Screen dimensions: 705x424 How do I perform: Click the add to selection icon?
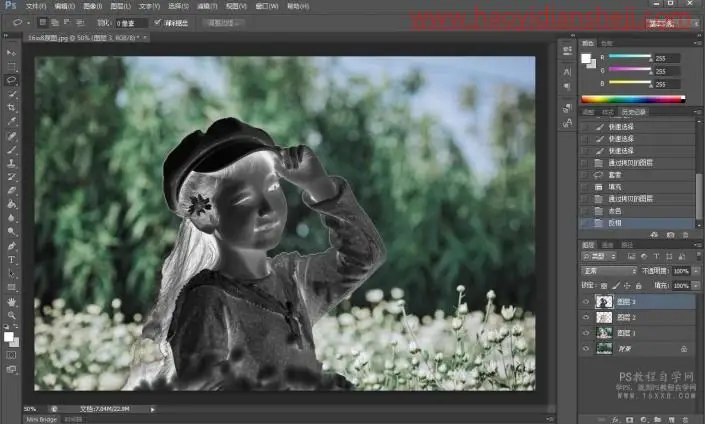55,22
